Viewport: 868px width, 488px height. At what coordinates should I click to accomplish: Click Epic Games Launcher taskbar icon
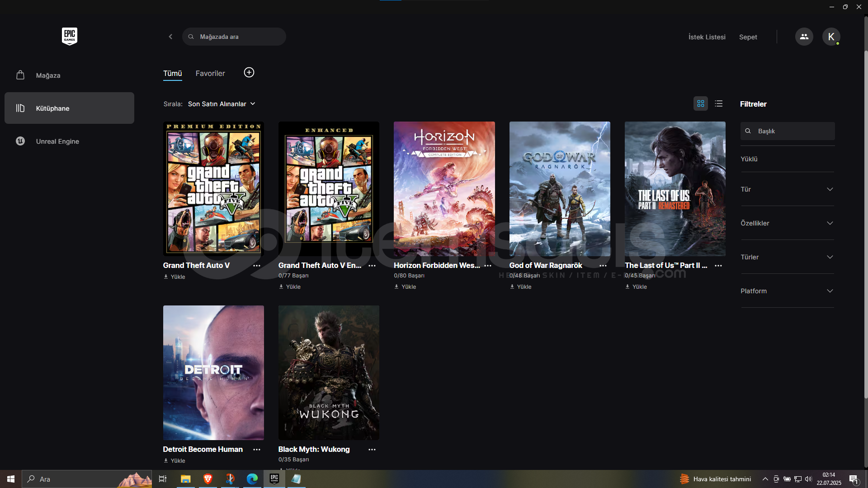tap(274, 479)
